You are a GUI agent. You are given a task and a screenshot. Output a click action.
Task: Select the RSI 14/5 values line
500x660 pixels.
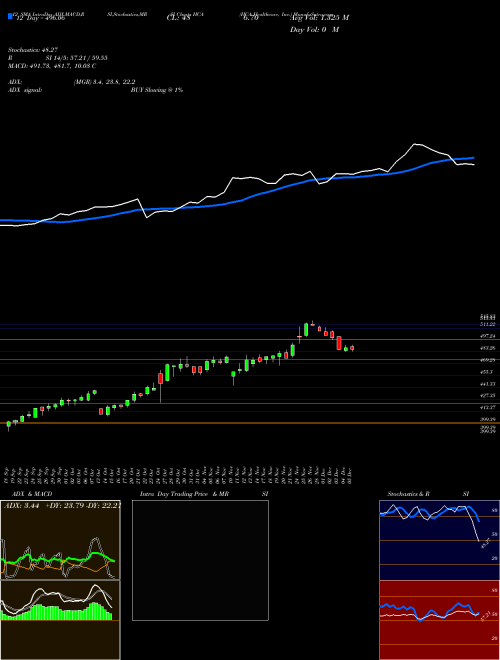pos(57,58)
